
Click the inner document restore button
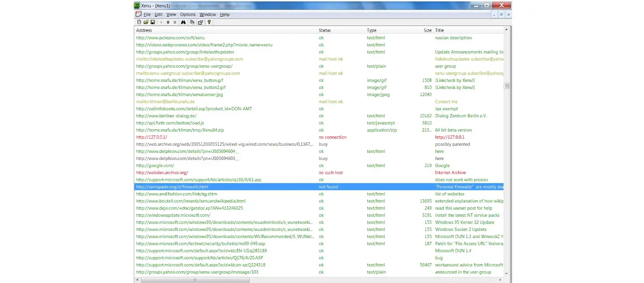[x=501, y=15]
